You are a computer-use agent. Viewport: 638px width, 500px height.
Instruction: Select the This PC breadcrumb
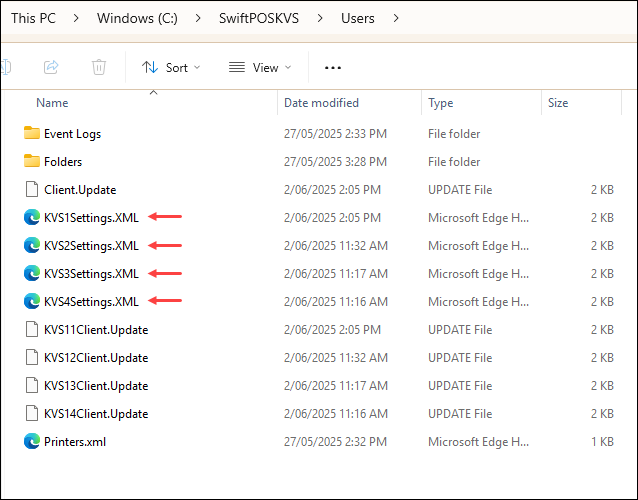(x=33, y=18)
